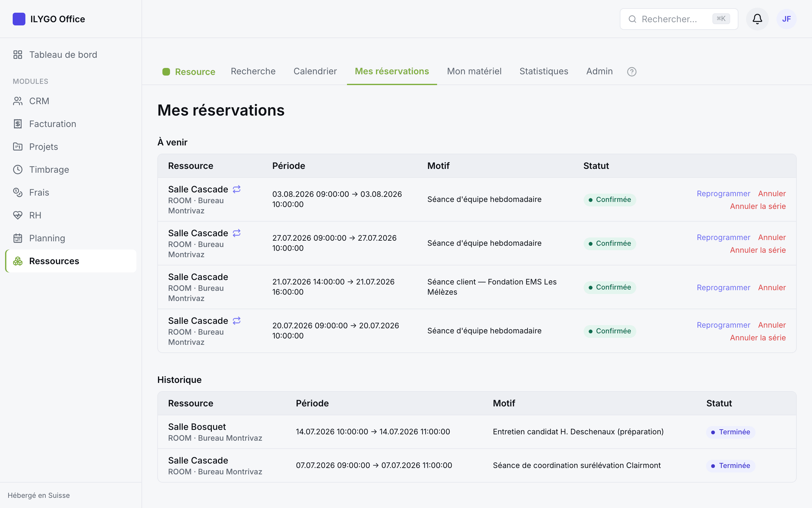Image resolution: width=812 pixels, height=508 pixels.
Task: Click Confirmée badge on 03.08.2026 row
Action: (610, 200)
